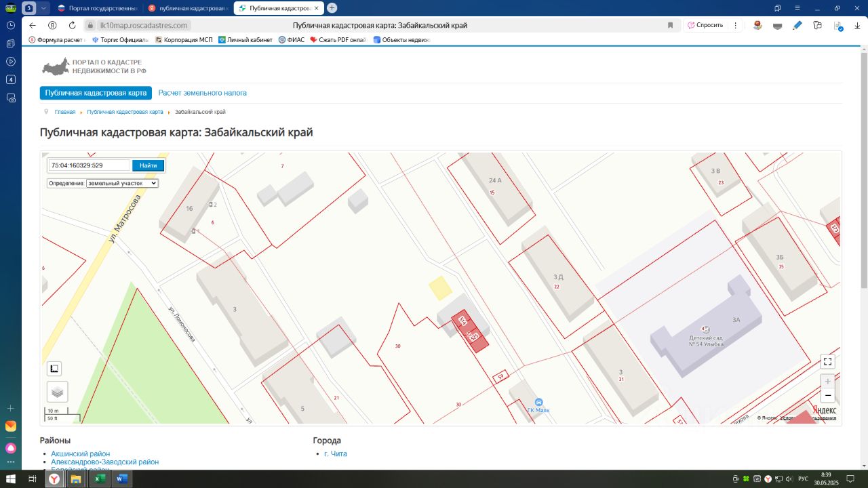
Task: Bookmark this page with the bookmark icon
Action: pyautogui.click(x=670, y=25)
